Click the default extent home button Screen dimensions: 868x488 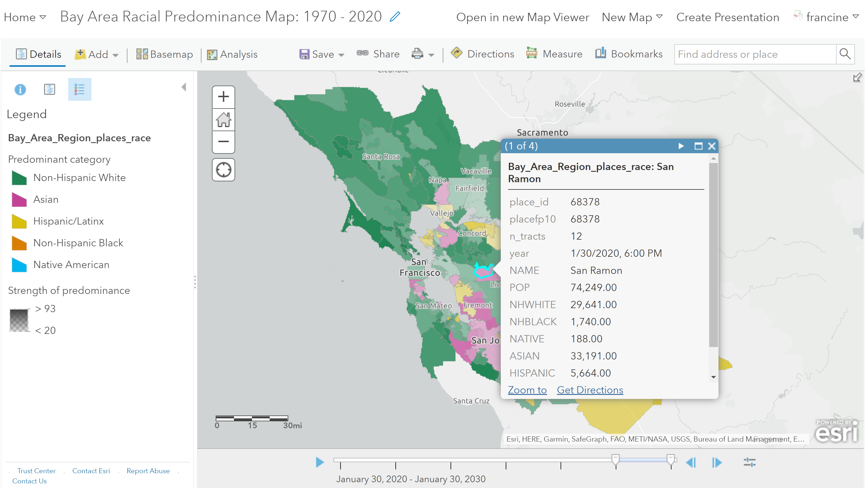click(223, 120)
